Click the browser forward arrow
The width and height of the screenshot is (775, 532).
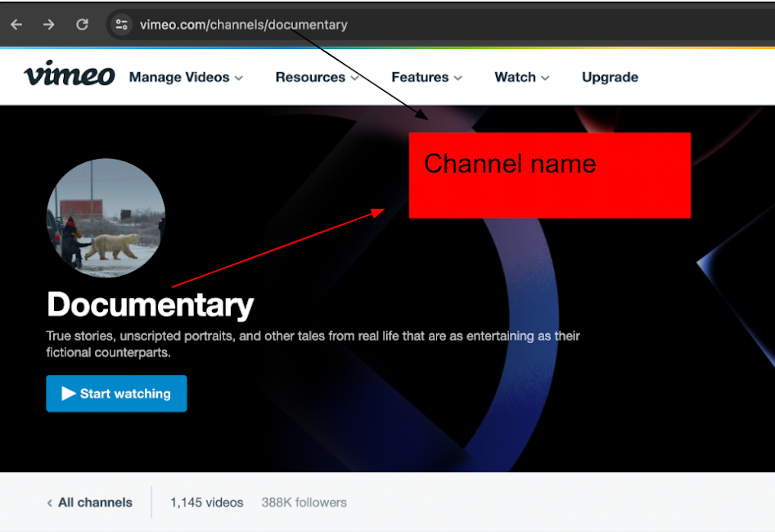click(49, 25)
